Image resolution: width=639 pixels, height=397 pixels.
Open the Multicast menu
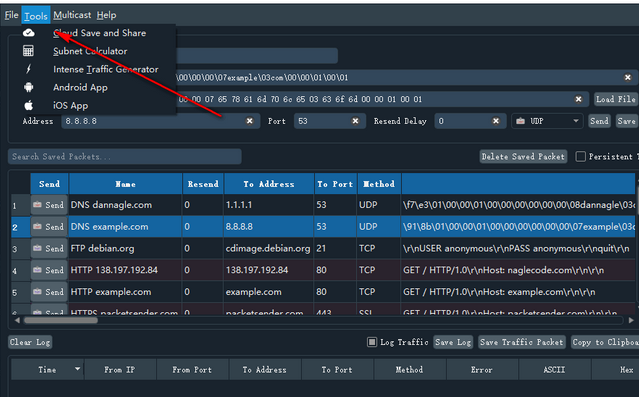tap(72, 15)
